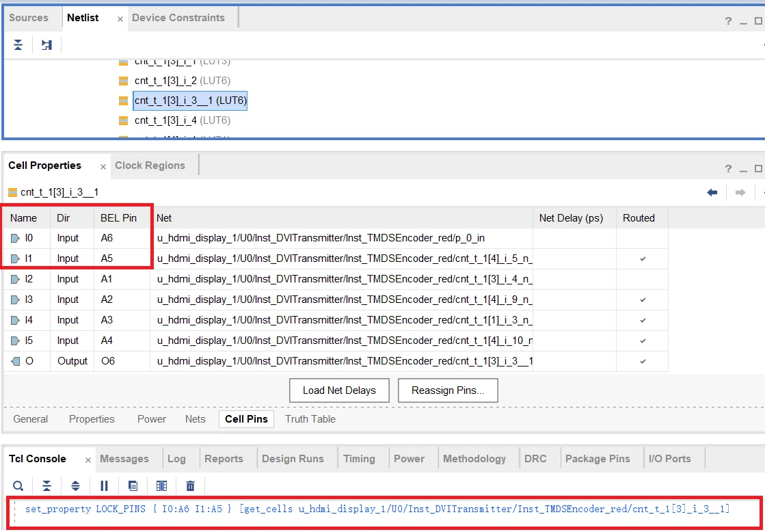The height and width of the screenshot is (532, 765).
Task: Show the Truth Table view
Action: coord(310,419)
